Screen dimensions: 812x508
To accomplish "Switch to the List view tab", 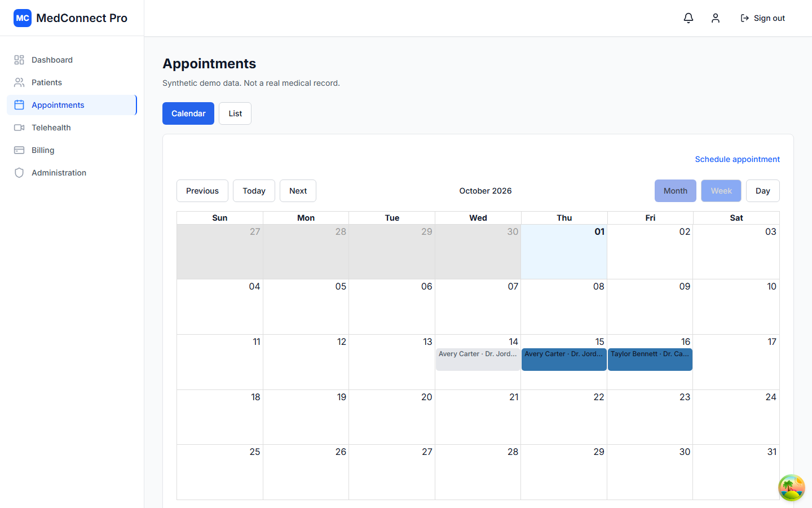I will click(x=235, y=113).
